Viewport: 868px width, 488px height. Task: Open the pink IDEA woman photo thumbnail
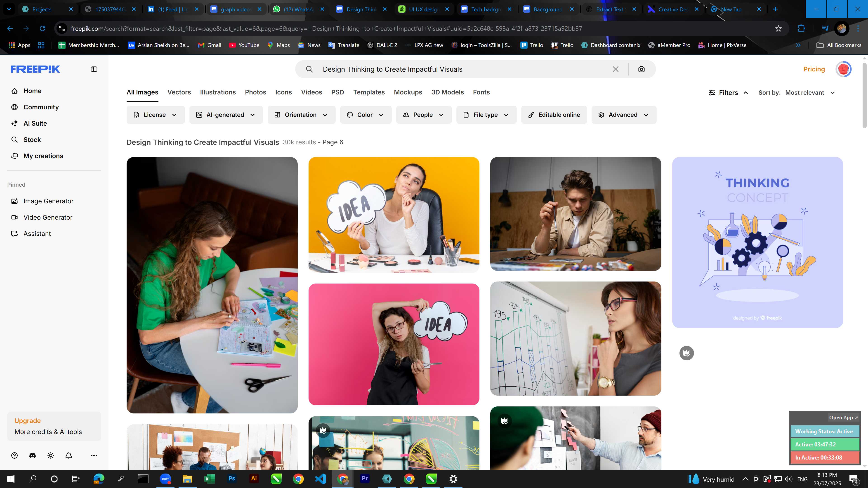tap(394, 344)
